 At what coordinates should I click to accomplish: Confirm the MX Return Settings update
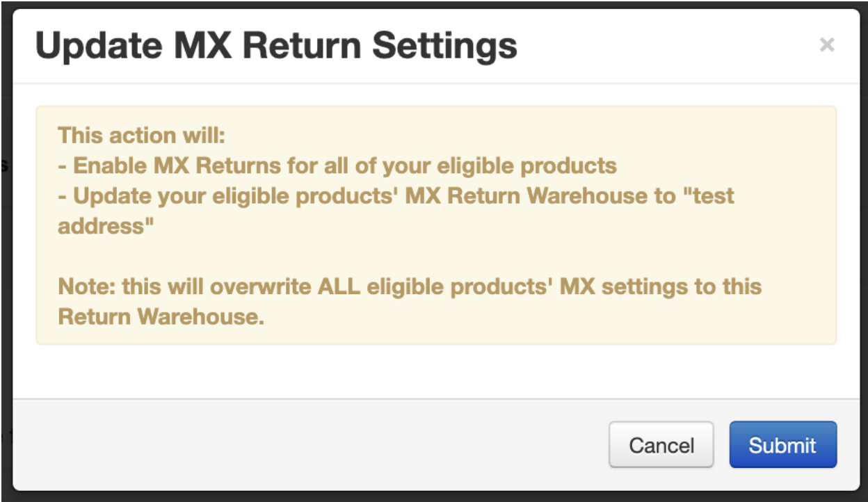[782, 445]
